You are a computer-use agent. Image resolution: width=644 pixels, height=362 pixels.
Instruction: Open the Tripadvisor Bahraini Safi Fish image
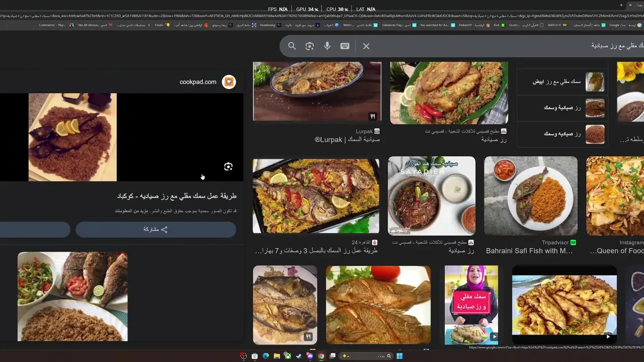[x=531, y=196]
